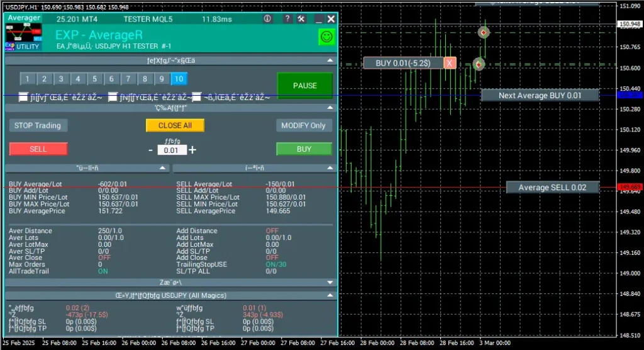The height and width of the screenshot is (350, 644).
Task: Click the Add Distance OFF value
Action: [272, 231]
